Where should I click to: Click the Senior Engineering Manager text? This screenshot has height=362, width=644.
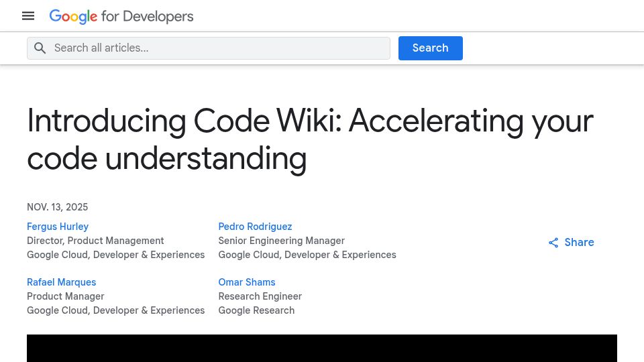[x=281, y=241]
